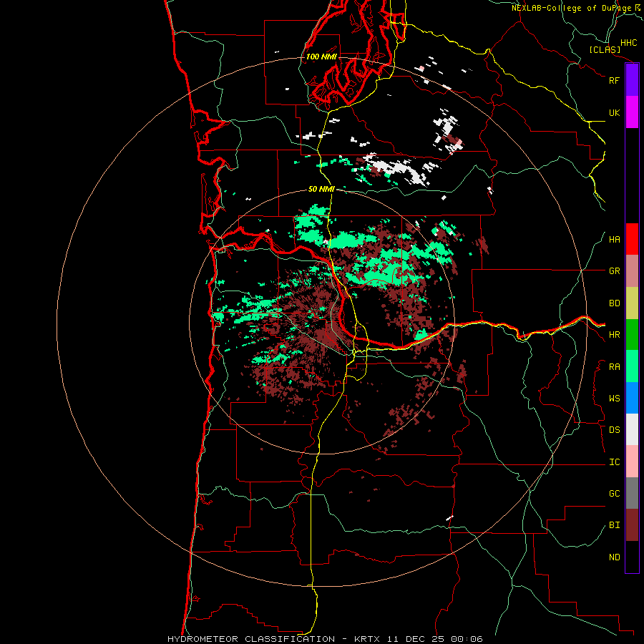Click the 100 NMI range ring label
Screen dimensions: 644x644
tap(321, 57)
